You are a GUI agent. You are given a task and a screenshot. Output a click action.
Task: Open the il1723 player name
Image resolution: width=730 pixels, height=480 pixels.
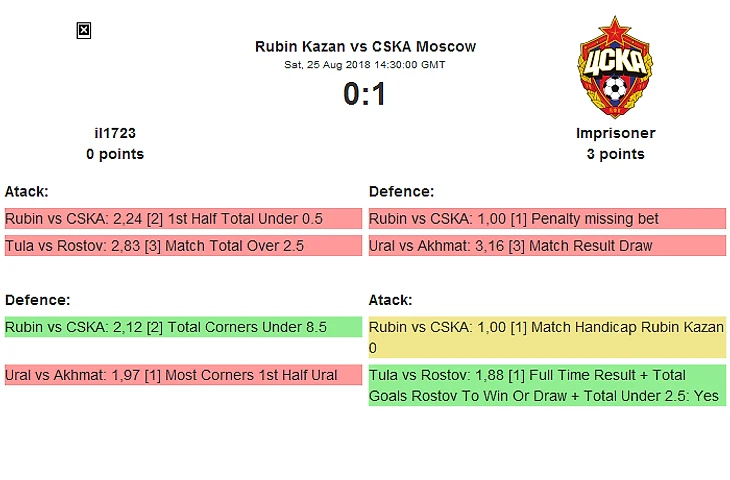(x=115, y=133)
